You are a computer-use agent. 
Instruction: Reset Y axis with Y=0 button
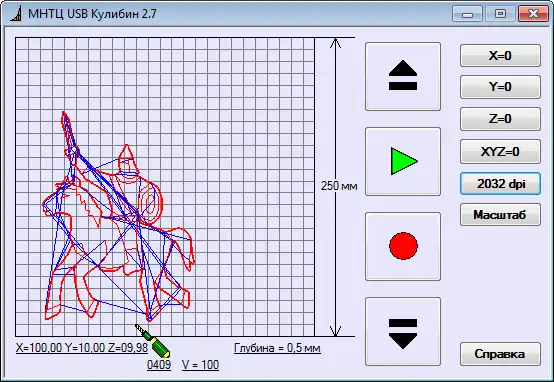(500, 87)
